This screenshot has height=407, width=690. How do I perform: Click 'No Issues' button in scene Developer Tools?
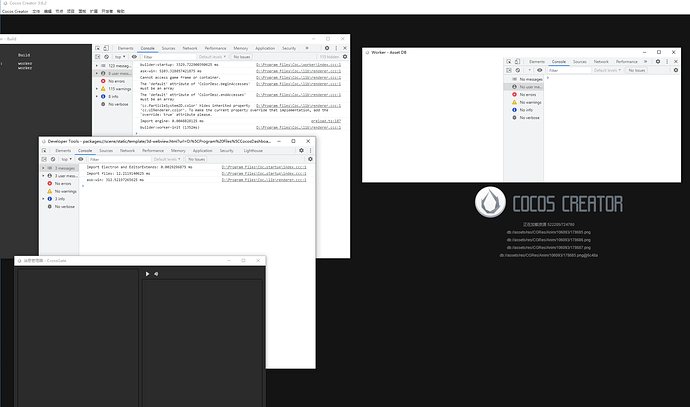tap(196, 159)
